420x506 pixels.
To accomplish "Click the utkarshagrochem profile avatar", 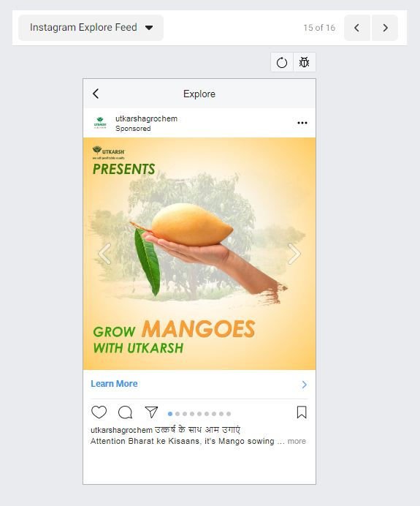I will 100,123.
